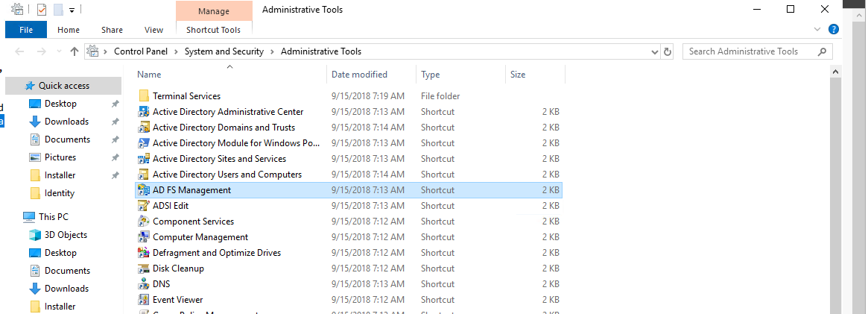This screenshot has width=868, height=314.
Task: Collapse the ribbon with the chevron
Action: point(817,29)
